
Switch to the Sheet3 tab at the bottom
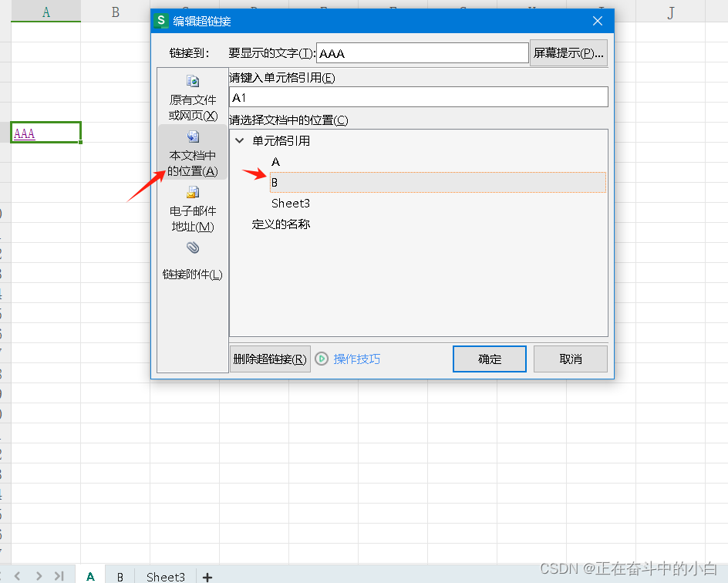(164, 576)
